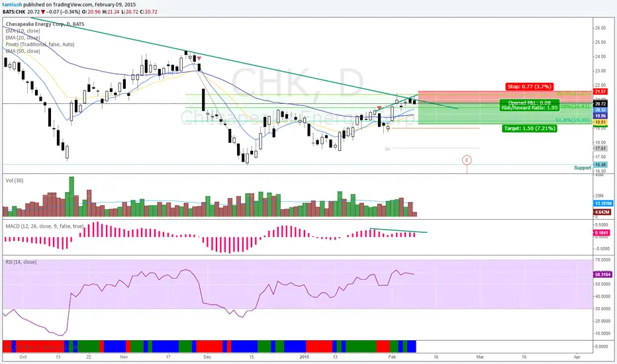Click the 23.00 tick on price axis
The width and height of the screenshot is (617, 364).
pos(600,71)
